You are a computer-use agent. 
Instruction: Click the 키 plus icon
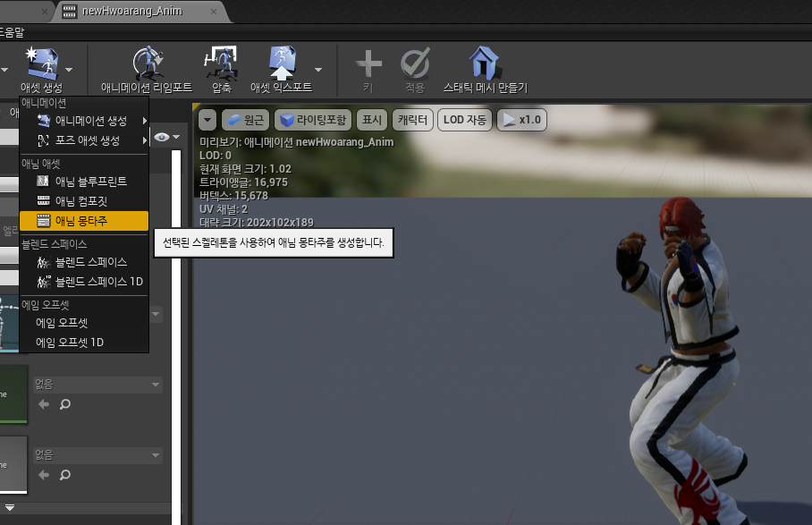368,64
